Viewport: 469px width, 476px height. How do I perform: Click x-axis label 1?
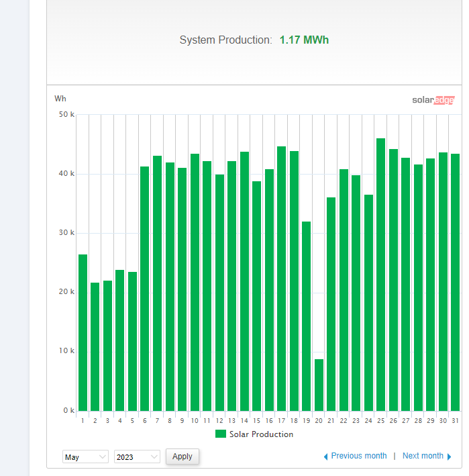pos(83,421)
